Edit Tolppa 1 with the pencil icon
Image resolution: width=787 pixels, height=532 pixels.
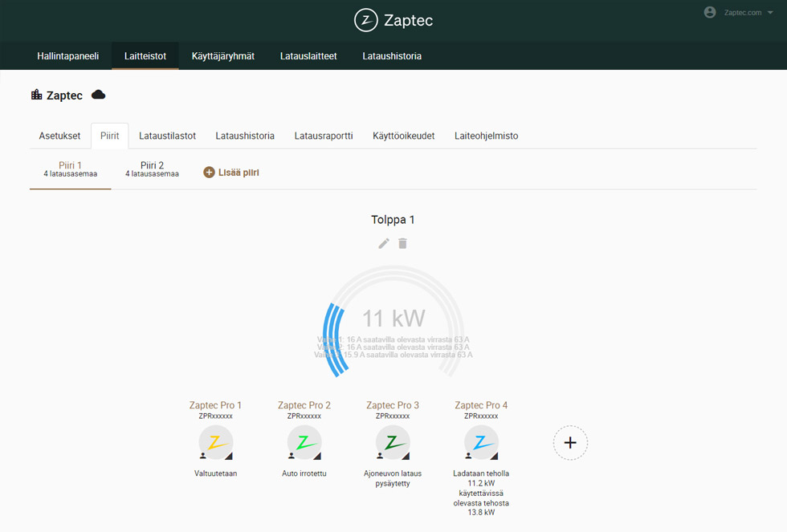coord(384,244)
